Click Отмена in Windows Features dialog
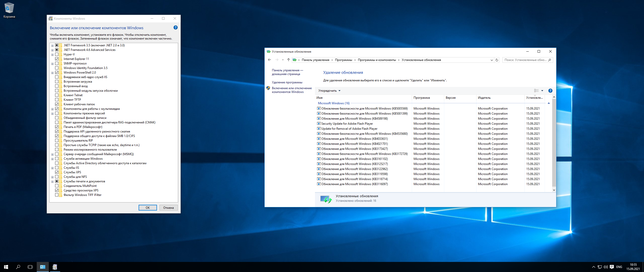The image size is (644, 272). (169, 208)
